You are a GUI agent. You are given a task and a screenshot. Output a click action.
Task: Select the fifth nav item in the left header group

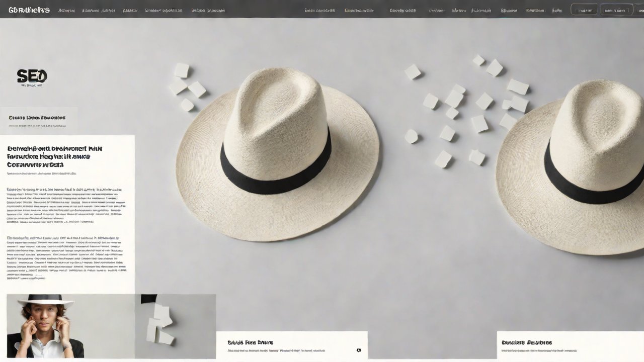(x=208, y=10)
